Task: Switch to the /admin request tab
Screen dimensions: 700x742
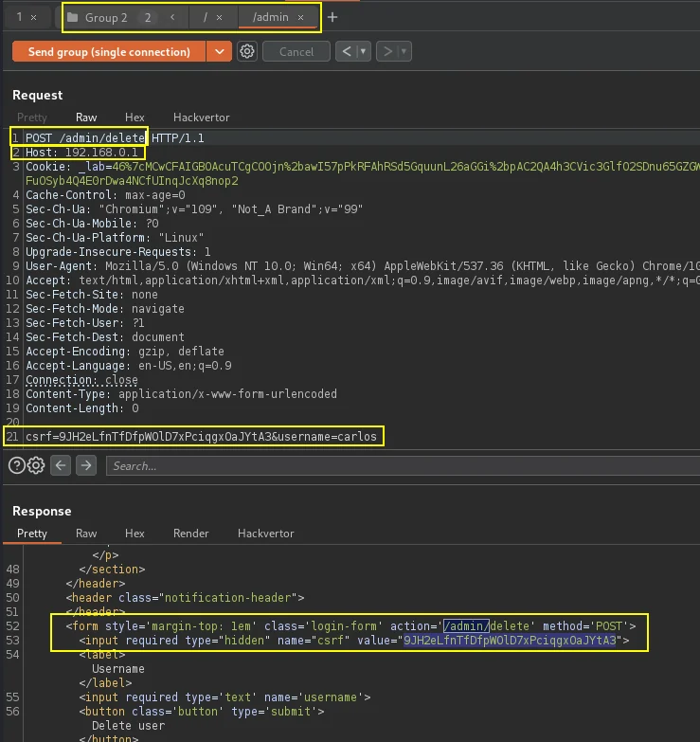Action: [x=270, y=17]
